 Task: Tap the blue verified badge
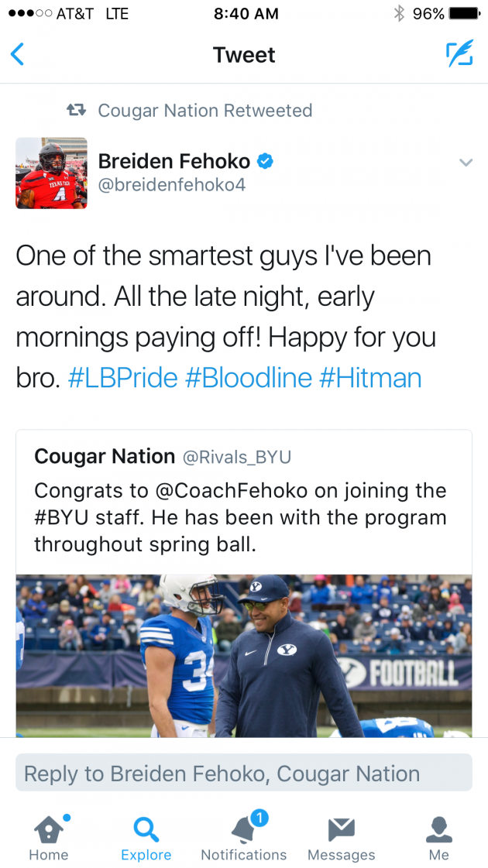(266, 161)
